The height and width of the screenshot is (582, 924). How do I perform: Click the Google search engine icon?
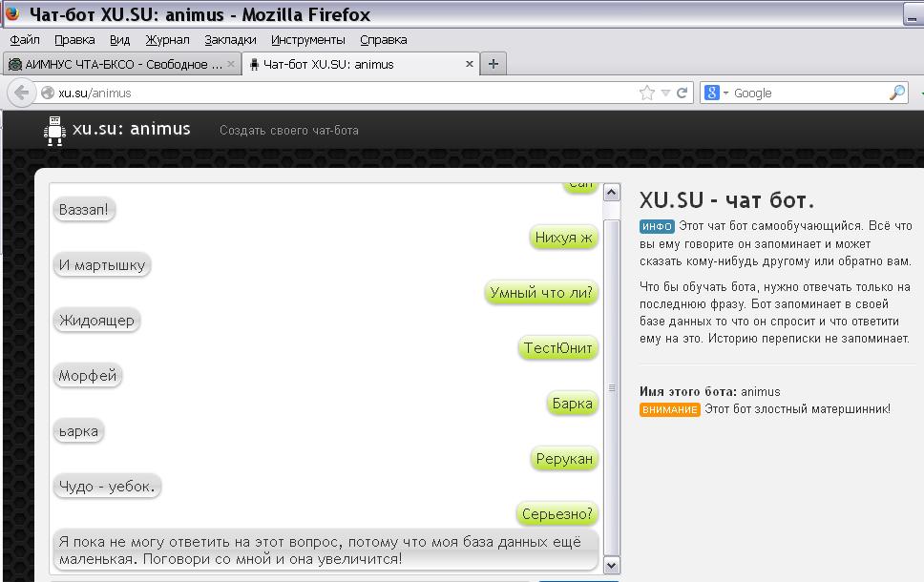712,94
